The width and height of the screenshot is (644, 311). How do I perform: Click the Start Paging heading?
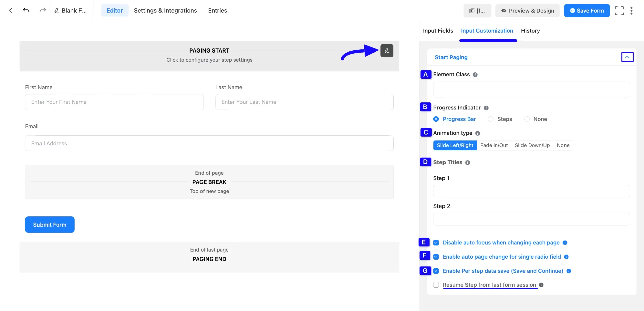tap(451, 57)
